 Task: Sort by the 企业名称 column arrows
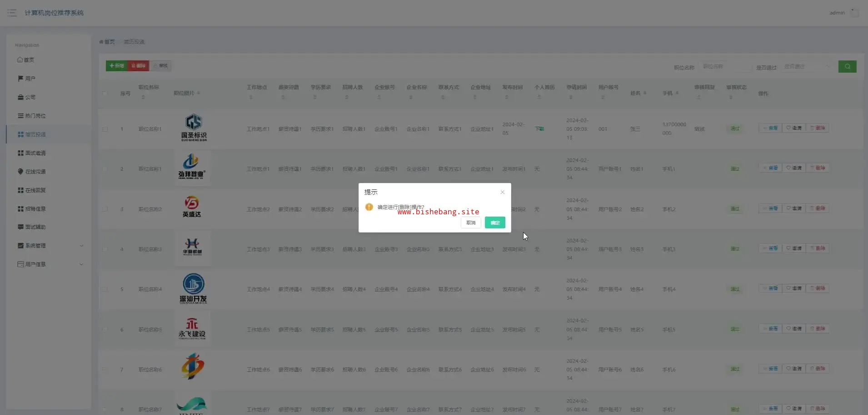(411, 97)
